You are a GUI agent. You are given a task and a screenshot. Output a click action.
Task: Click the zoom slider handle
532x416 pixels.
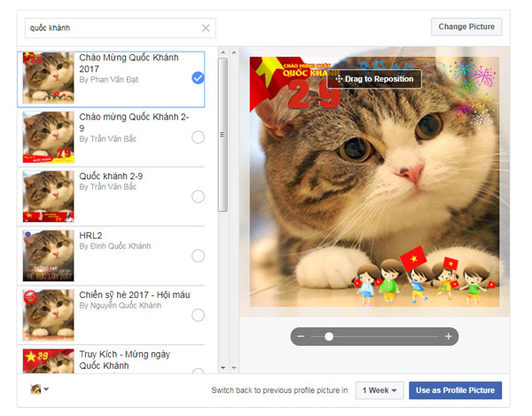pos(329,336)
